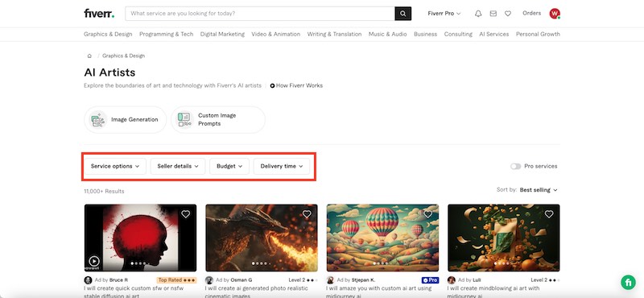Click in the service search field
This screenshot has width=644, height=298.
(260, 14)
